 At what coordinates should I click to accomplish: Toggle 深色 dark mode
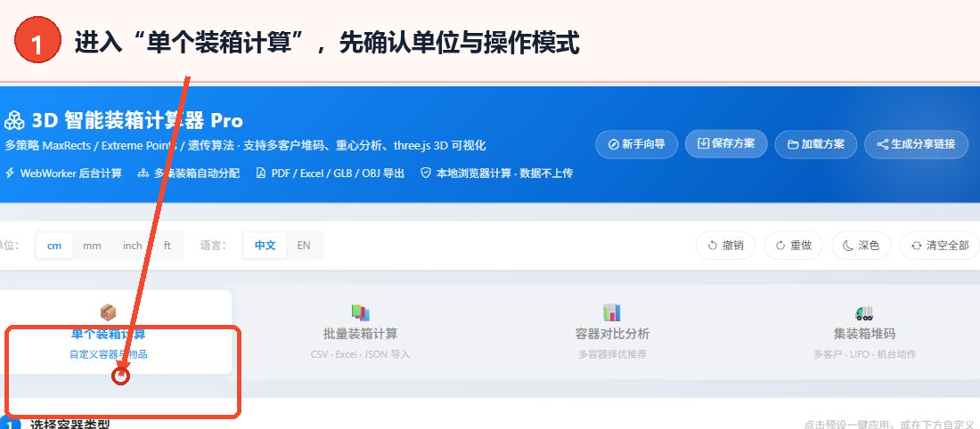pyautogui.click(x=862, y=246)
